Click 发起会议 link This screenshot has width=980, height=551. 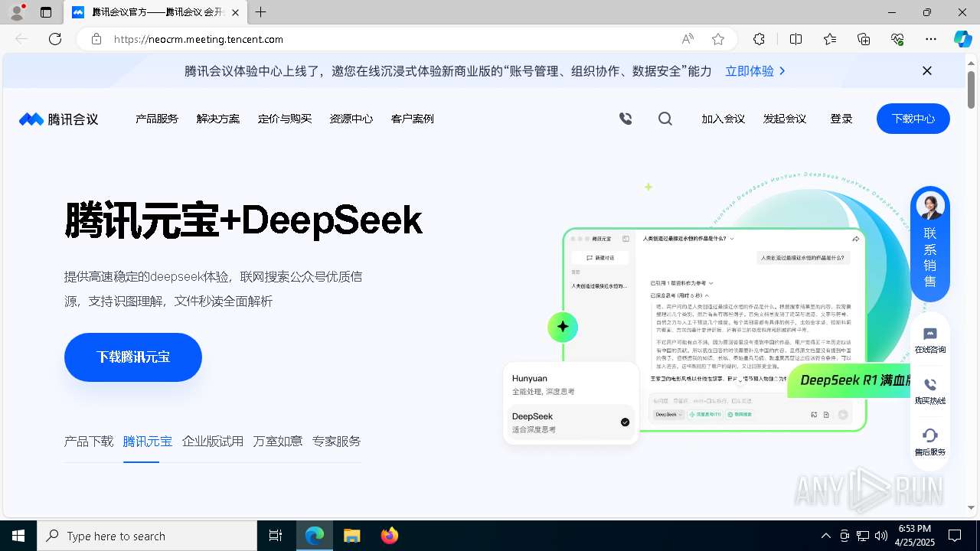[x=785, y=119]
